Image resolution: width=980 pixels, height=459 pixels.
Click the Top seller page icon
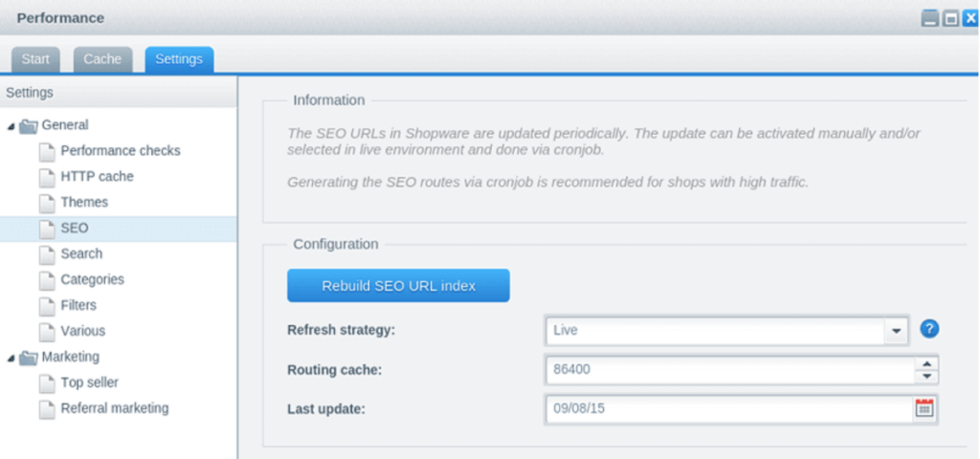tap(47, 383)
